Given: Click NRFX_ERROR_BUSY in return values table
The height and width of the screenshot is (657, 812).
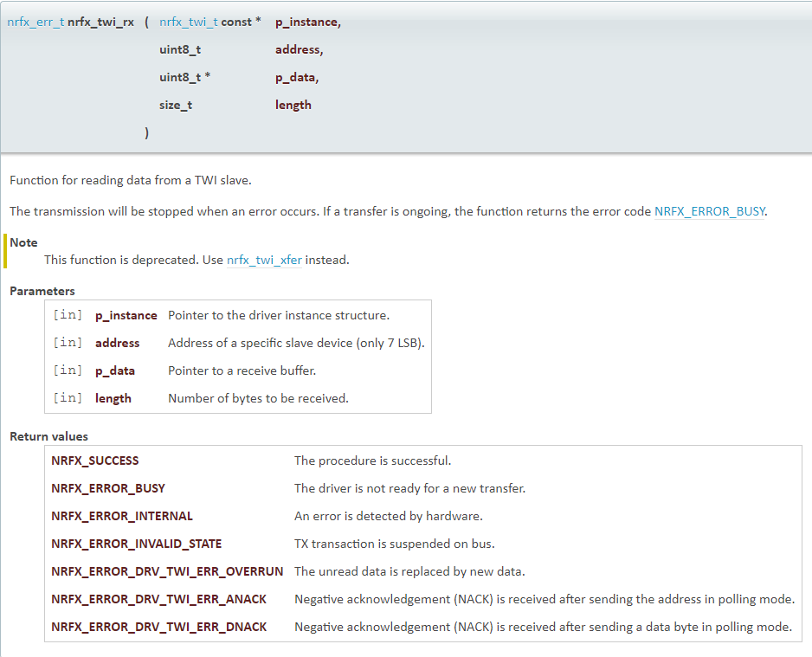Looking at the screenshot, I should pyautogui.click(x=108, y=488).
